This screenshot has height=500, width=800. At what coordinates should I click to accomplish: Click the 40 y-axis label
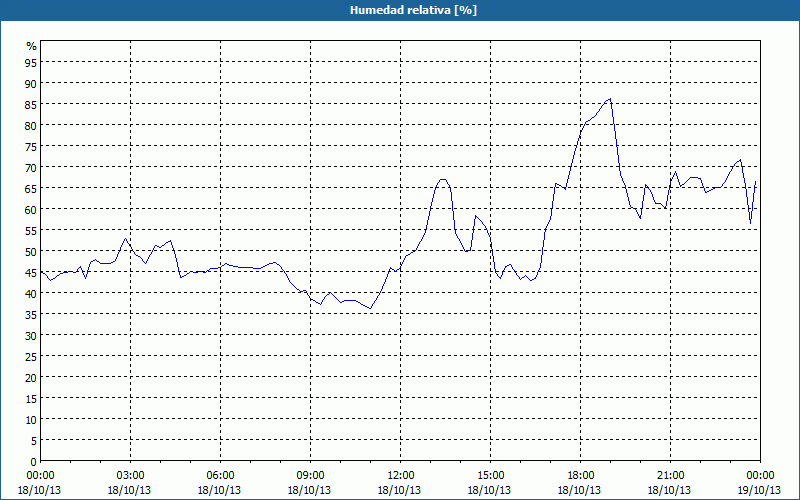pyautogui.click(x=31, y=293)
